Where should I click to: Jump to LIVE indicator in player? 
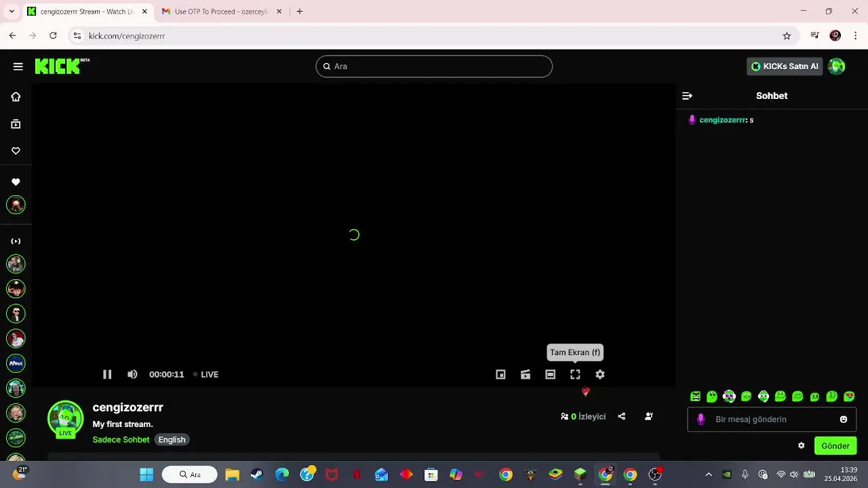click(205, 374)
